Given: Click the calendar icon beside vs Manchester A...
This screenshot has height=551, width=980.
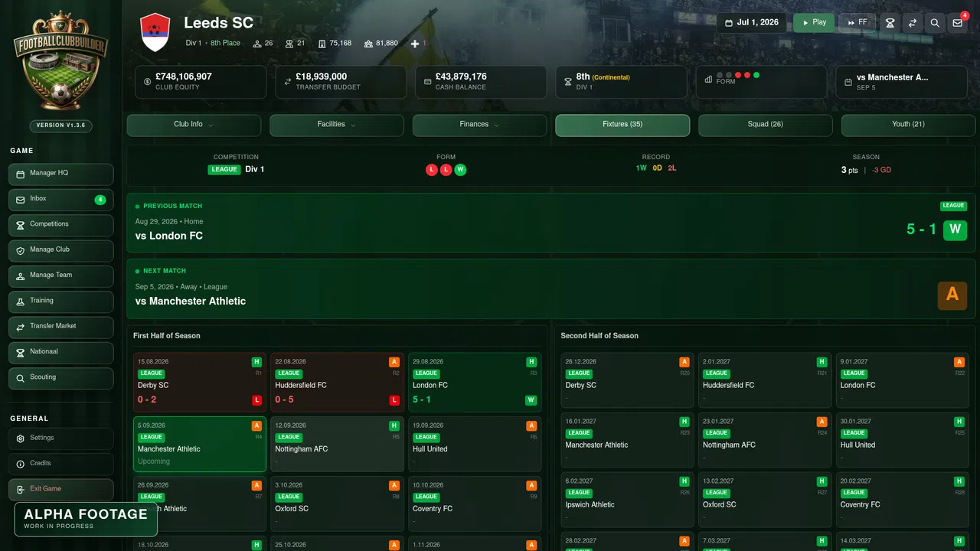Looking at the screenshot, I should coord(848,81).
